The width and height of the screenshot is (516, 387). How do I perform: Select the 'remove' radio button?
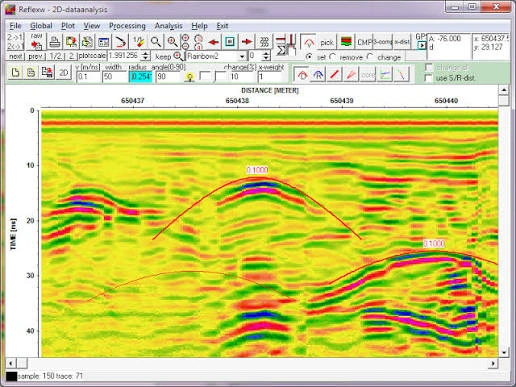[332, 57]
